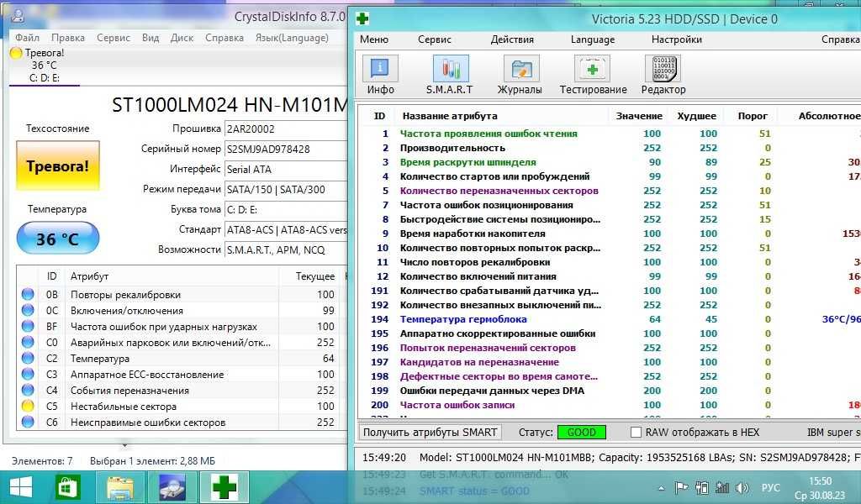Select Кандидатов на переназначение row
The width and height of the screenshot is (861, 504).
[x=610, y=362]
